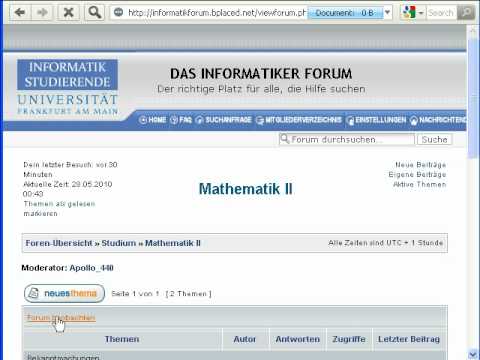Click into the browser Search box
Screen dimensions: 480x360
click(441, 13)
